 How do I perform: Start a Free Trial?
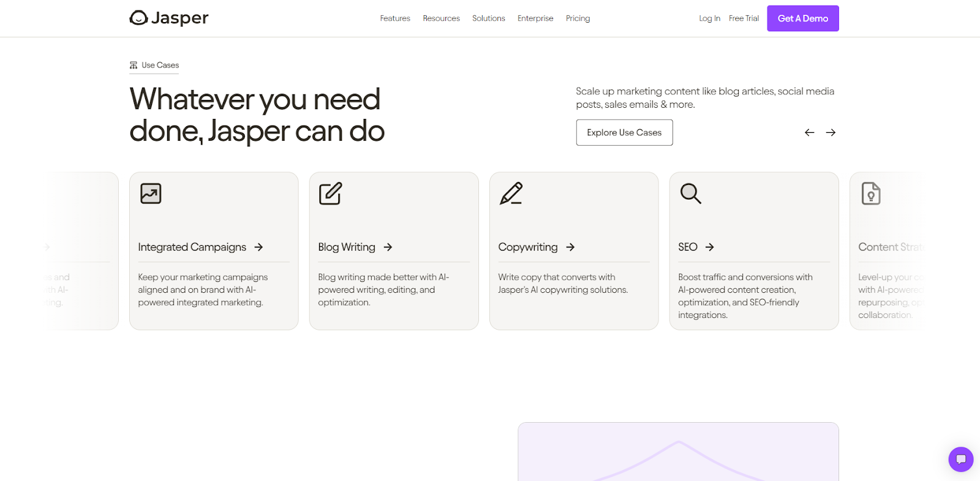pyautogui.click(x=744, y=18)
